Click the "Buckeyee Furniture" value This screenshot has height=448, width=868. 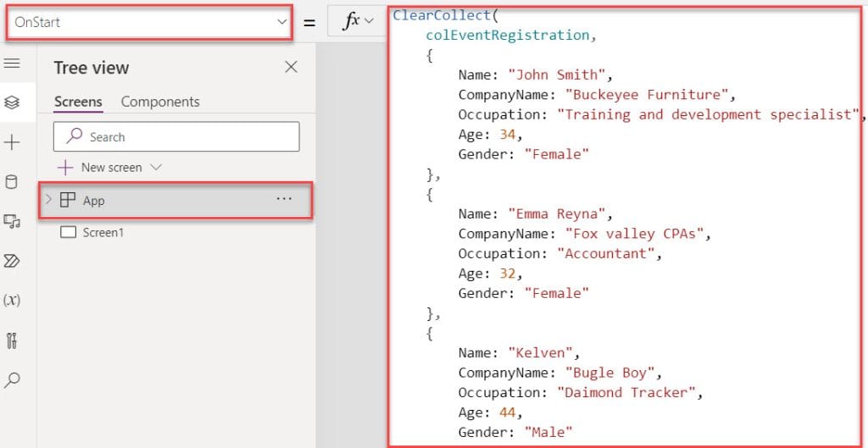[647, 95]
